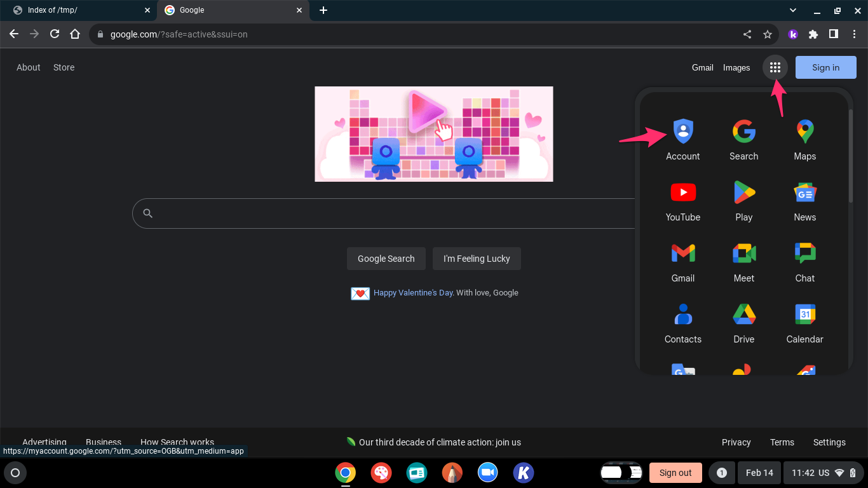
Task: Click the shelf Sign out button
Action: tap(675, 473)
